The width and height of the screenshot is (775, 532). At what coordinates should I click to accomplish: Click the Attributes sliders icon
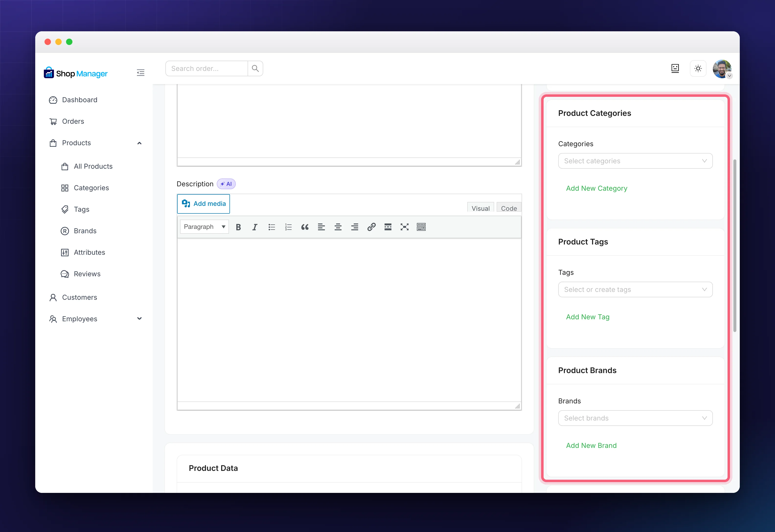(x=65, y=252)
